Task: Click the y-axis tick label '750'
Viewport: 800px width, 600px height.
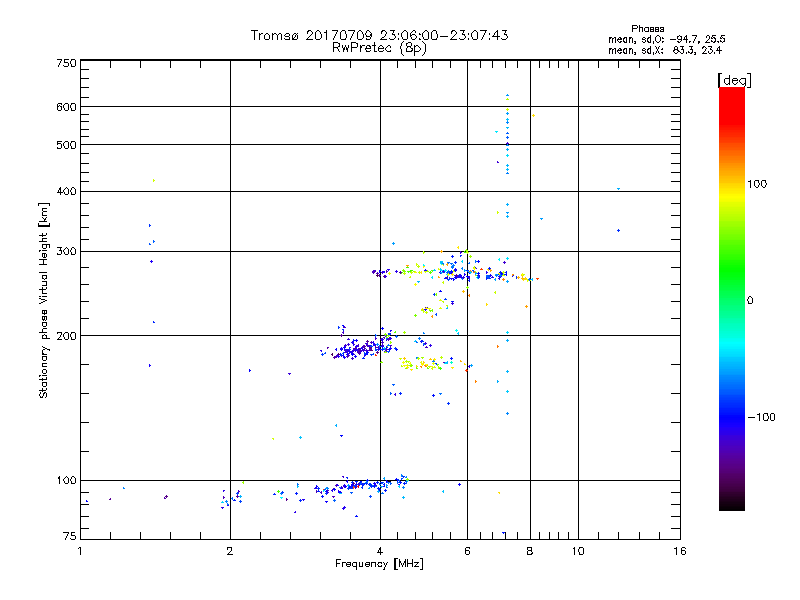Action: (x=66, y=63)
